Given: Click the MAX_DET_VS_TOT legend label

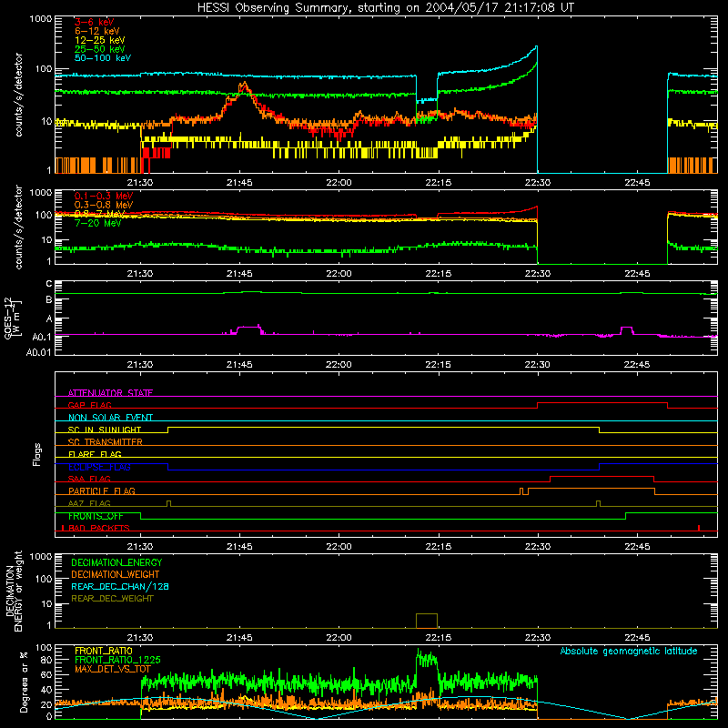Looking at the screenshot, I should pyautogui.click(x=112, y=669).
